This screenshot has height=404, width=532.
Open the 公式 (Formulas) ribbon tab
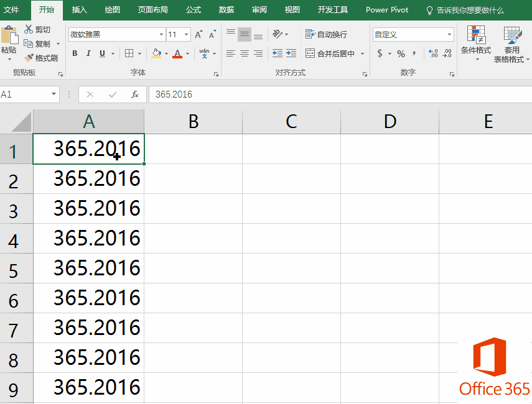tap(193, 10)
